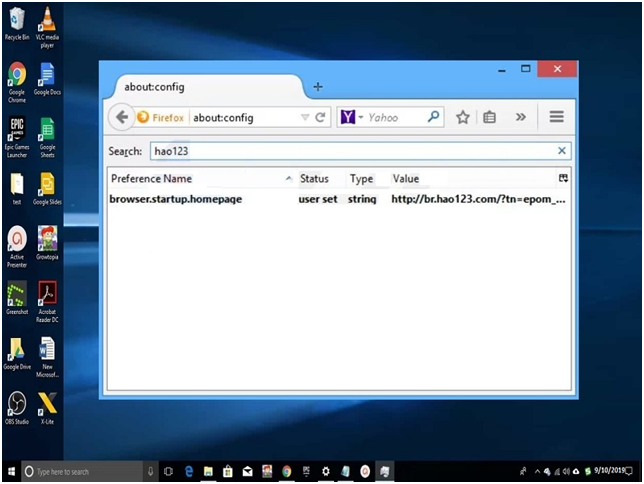Click the taskbar microphone icon

(x=150, y=471)
